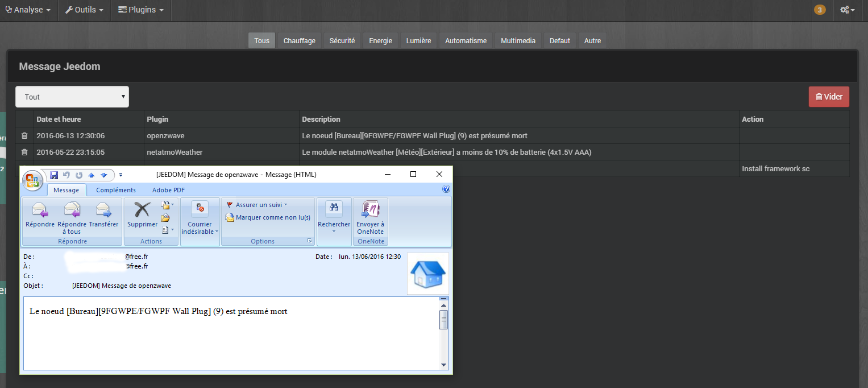This screenshot has width=868, height=388.
Task: Open other actions dropdown in Actions group
Action: click(x=167, y=230)
